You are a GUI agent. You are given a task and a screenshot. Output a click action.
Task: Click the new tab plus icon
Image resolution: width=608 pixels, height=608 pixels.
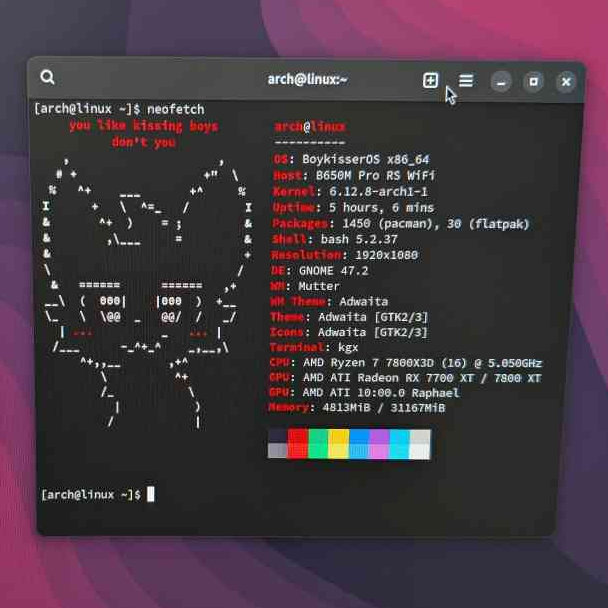[x=430, y=81]
